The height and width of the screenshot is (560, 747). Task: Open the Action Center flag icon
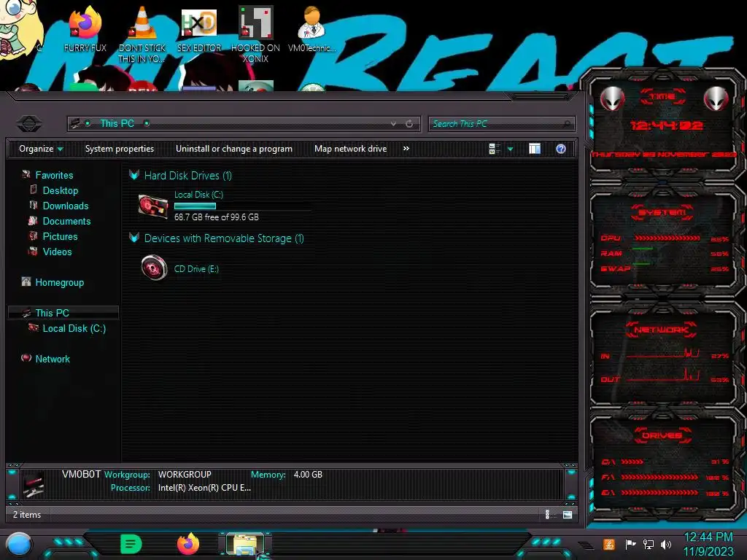[630, 544]
